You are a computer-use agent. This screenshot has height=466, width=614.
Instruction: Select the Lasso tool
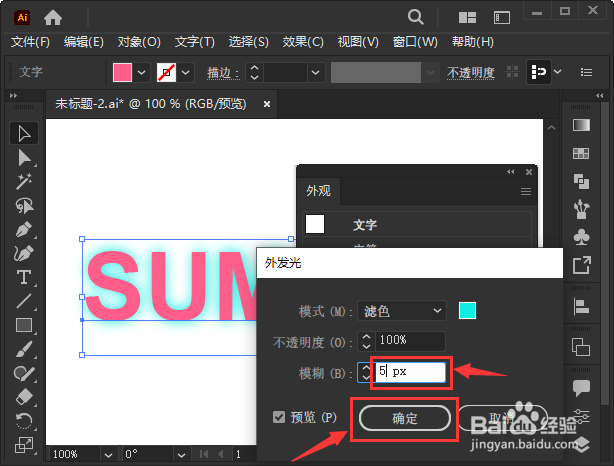tap(24, 206)
